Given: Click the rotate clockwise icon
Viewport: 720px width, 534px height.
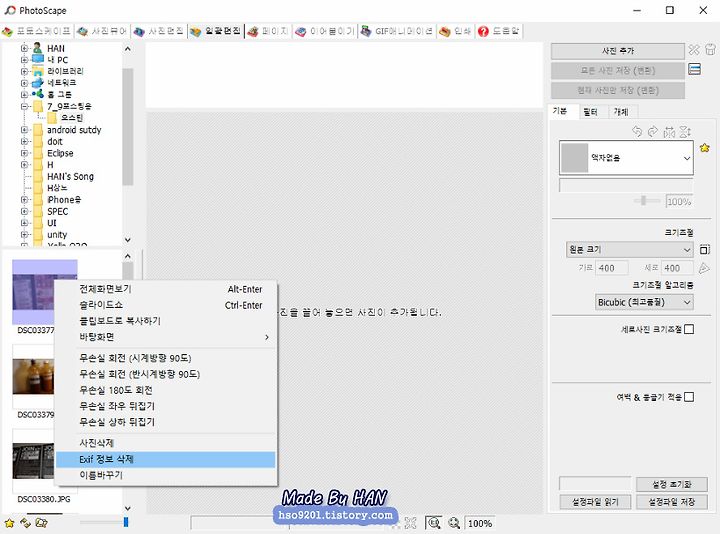Looking at the screenshot, I should click(652, 132).
